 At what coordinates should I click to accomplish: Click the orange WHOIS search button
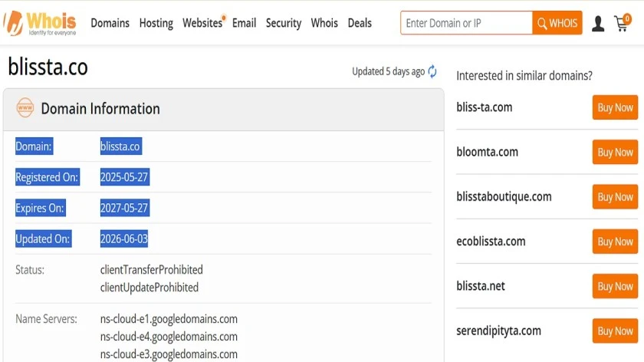point(557,23)
